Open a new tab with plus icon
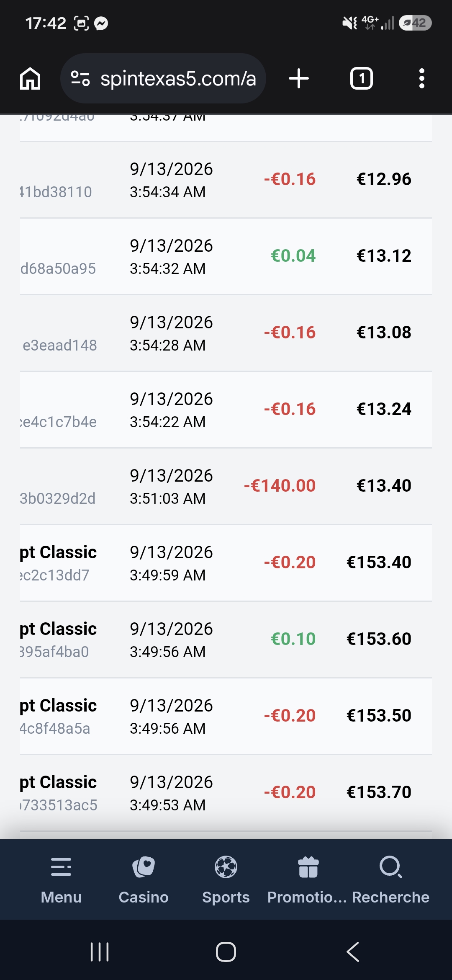 (x=299, y=78)
